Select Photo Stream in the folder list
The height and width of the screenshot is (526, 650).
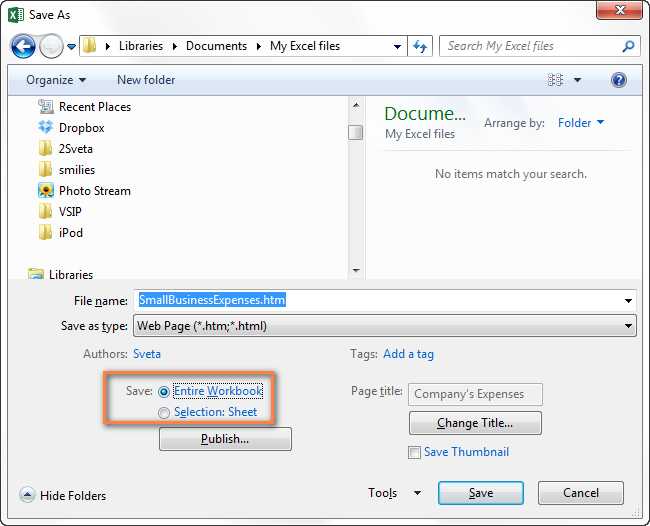coord(95,191)
